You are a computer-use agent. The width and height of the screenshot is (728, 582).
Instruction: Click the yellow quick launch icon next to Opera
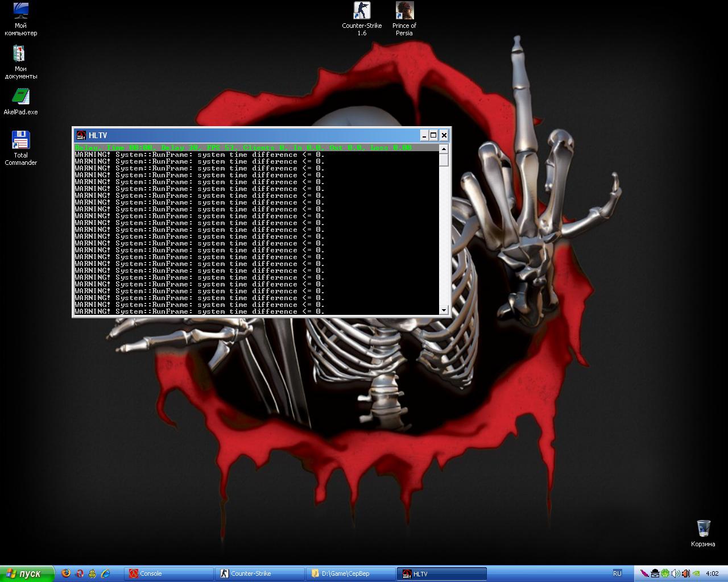coord(92,573)
